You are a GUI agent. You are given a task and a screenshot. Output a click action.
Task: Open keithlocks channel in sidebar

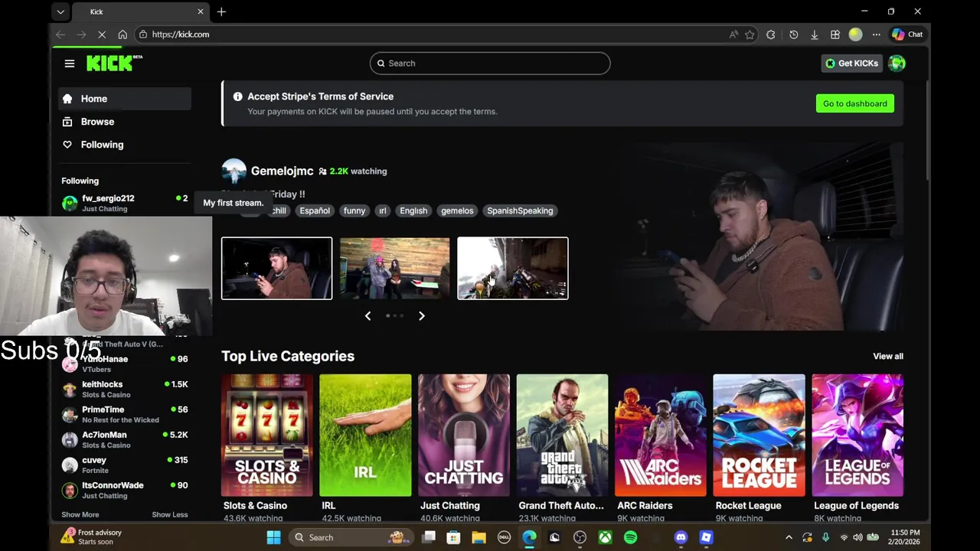click(x=125, y=389)
